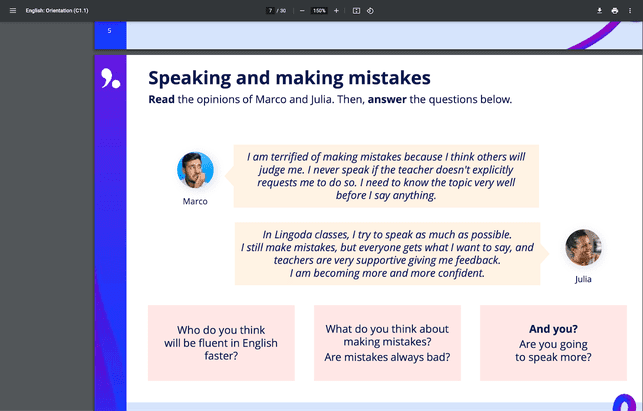Click Marco's profile photo
The height and width of the screenshot is (411, 643).
[195, 170]
